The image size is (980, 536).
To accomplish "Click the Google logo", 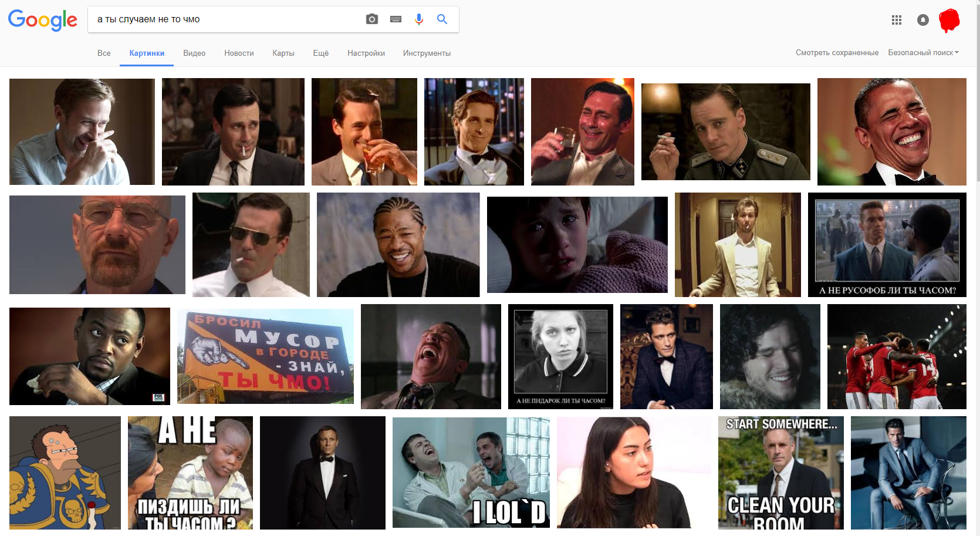I will pyautogui.click(x=42, y=20).
